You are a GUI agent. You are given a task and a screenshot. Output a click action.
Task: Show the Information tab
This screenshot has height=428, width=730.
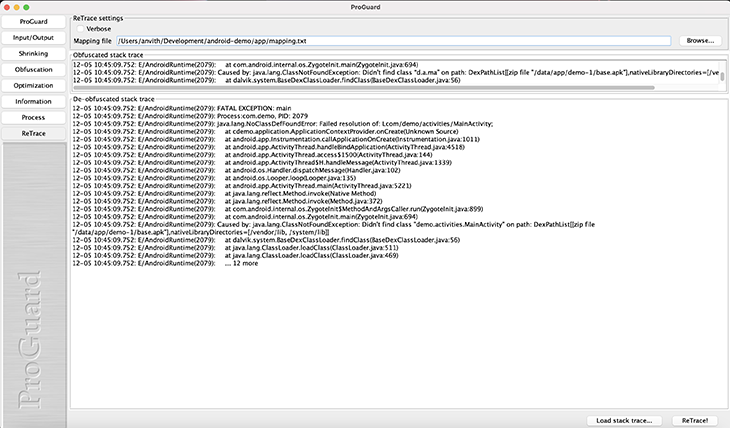click(34, 101)
